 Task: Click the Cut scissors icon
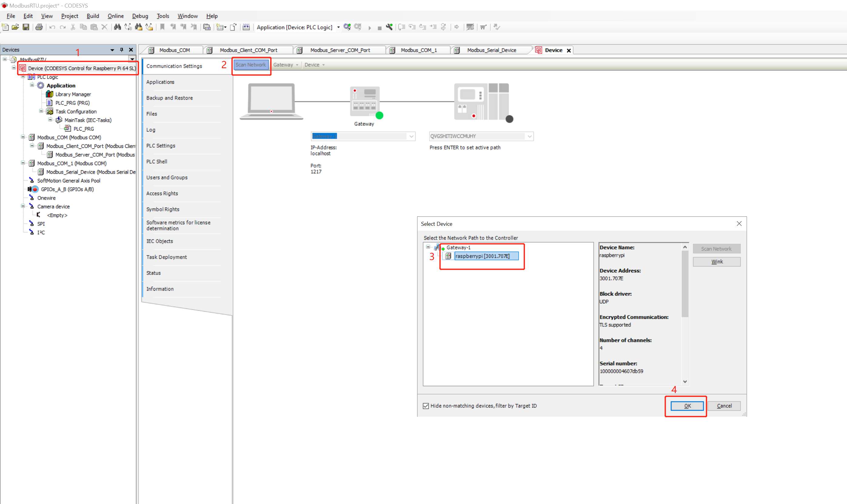(x=73, y=27)
